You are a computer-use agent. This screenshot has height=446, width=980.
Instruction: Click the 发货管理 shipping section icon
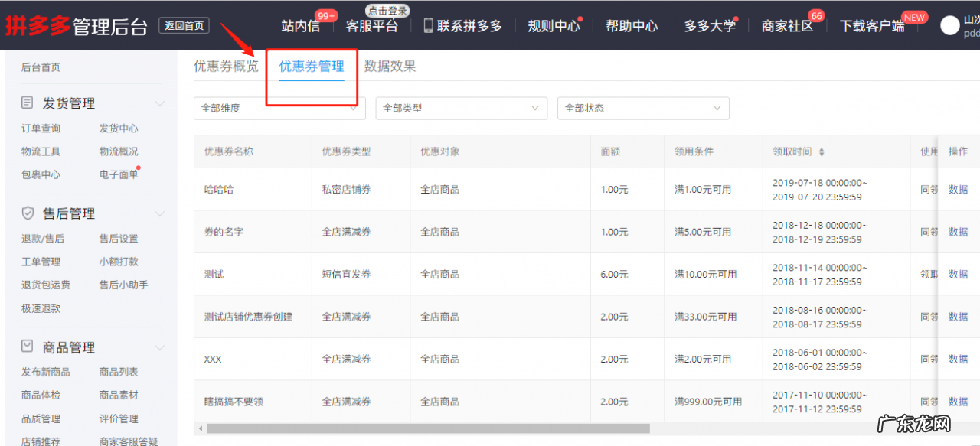(26, 103)
